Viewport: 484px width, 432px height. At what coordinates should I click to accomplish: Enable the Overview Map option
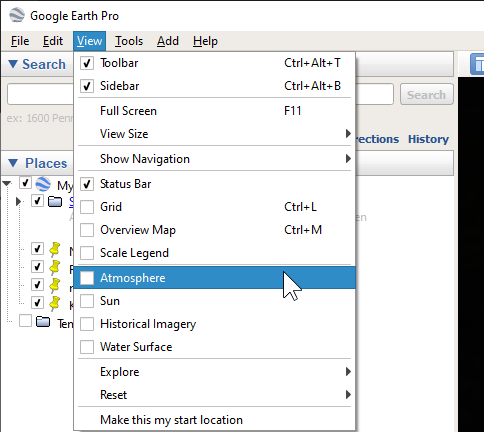[x=215, y=230]
